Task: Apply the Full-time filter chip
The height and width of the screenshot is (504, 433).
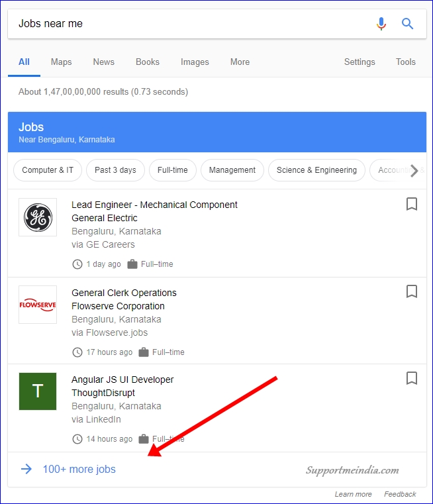Action: click(173, 170)
